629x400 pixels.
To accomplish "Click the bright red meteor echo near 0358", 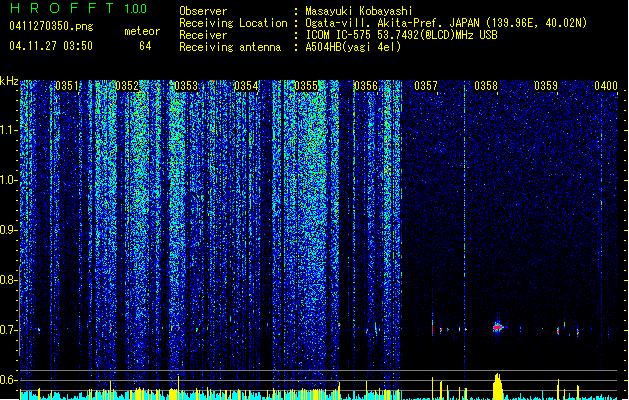I will tap(498, 327).
